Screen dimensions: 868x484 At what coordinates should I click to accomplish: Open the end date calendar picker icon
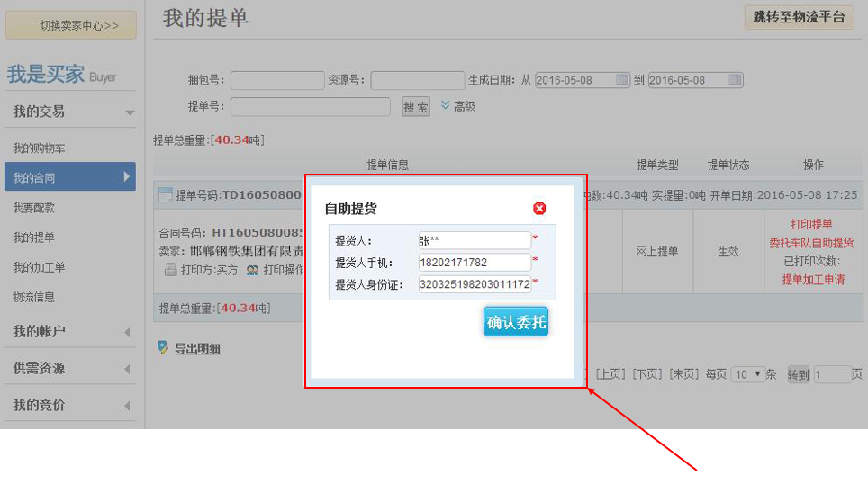pyautogui.click(x=735, y=80)
